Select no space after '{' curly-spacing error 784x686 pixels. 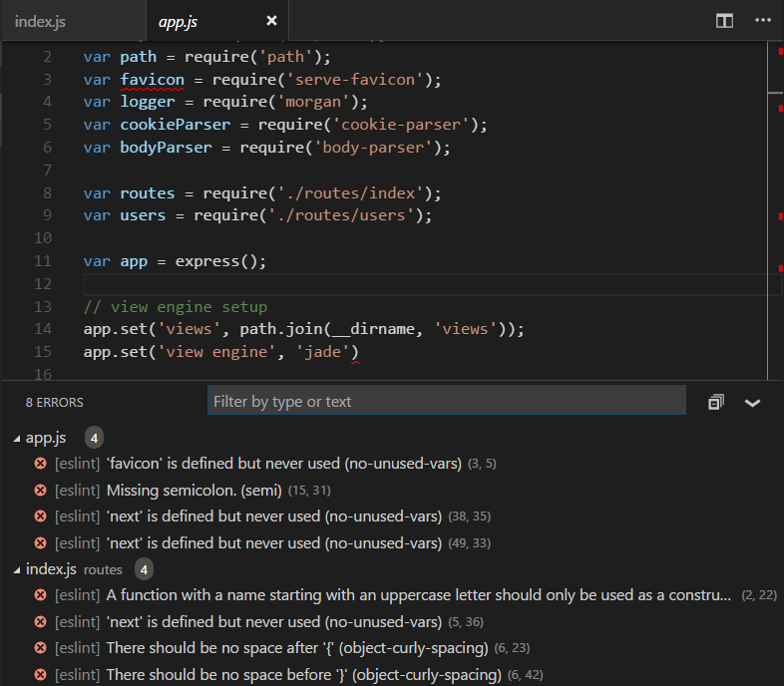(296, 648)
